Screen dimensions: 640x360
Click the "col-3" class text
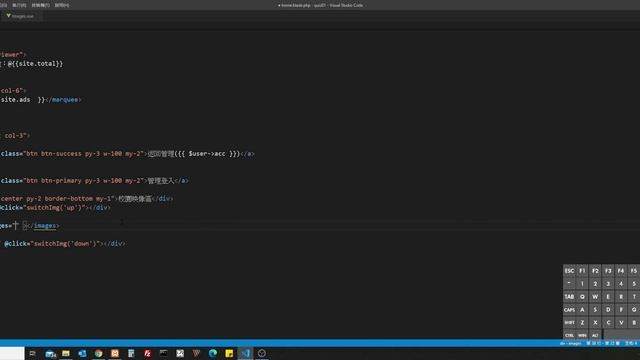coord(15,136)
